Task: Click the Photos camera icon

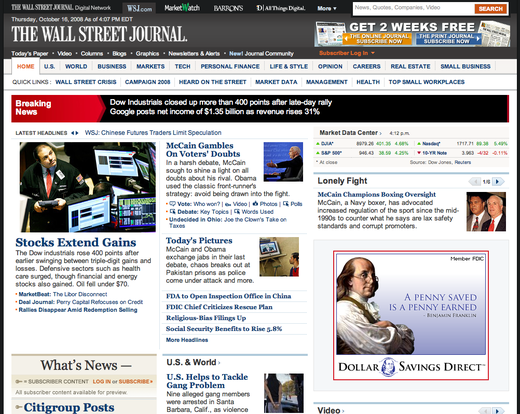Action: [255, 204]
